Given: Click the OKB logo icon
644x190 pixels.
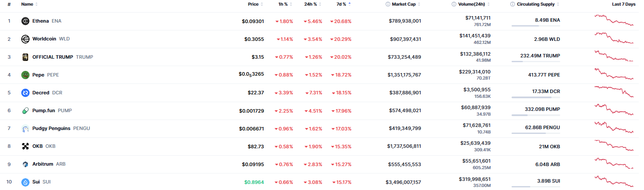Looking at the screenshot, I should click(25, 147).
